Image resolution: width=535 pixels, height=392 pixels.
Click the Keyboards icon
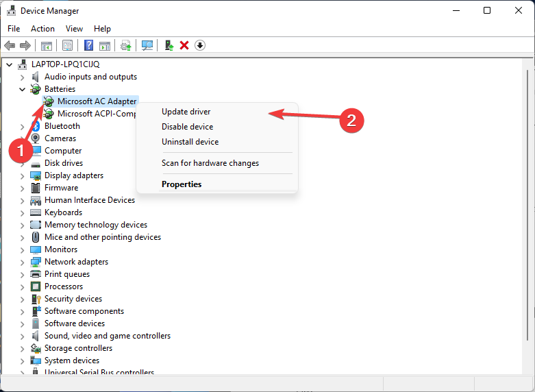[x=36, y=212]
